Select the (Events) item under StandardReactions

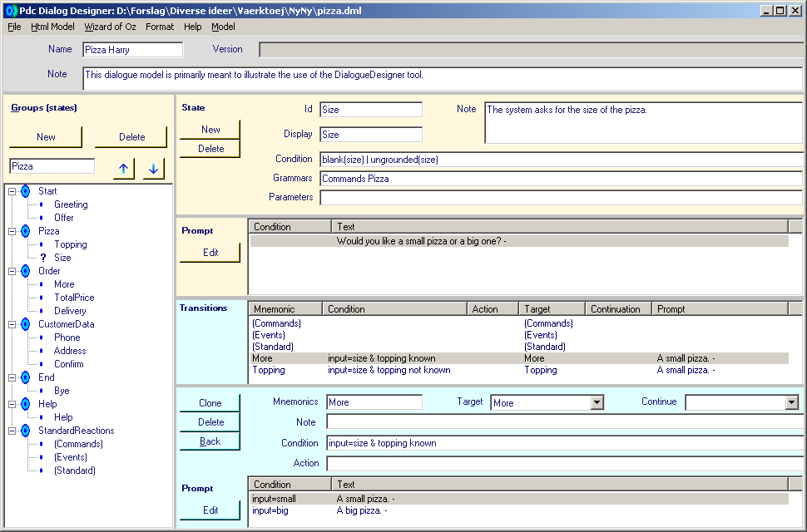[x=71, y=457]
